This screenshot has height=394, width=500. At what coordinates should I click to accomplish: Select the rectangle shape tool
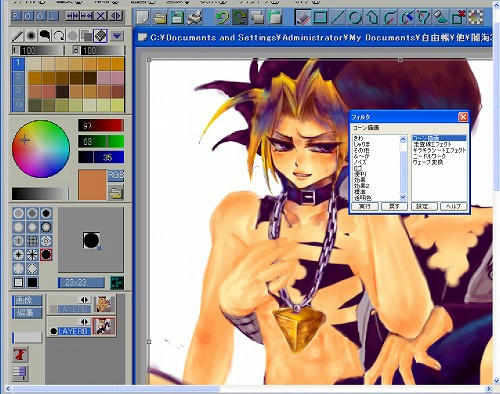320,17
